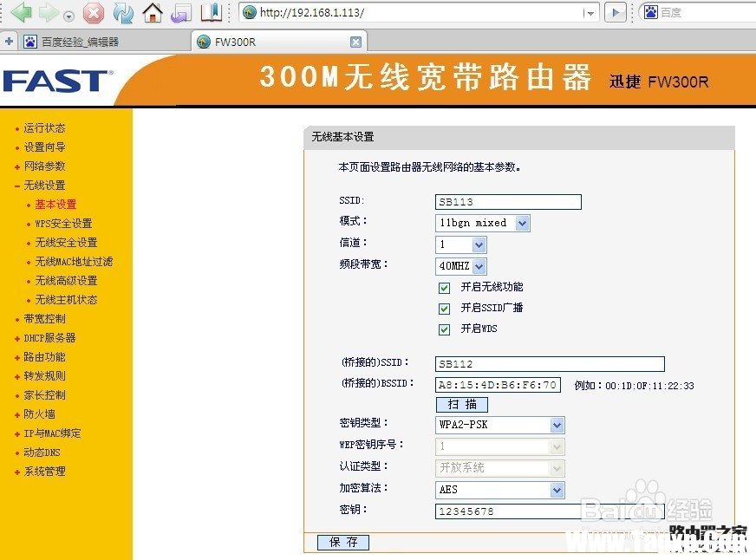Click the bridged BSSID MAC field
Screen dimensions: 756x560
498,385
